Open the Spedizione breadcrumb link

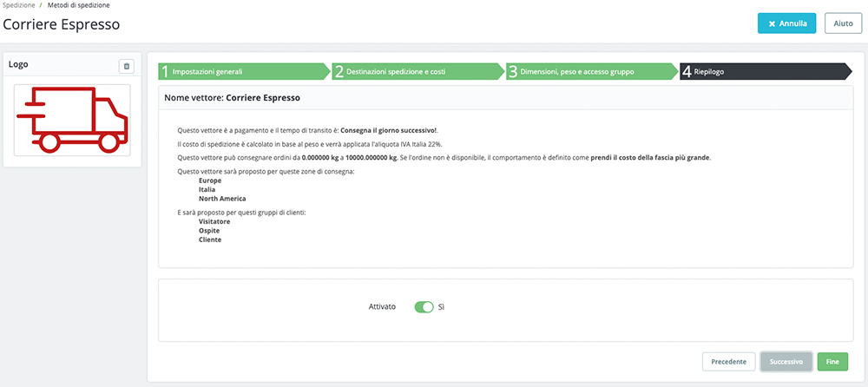click(18, 5)
